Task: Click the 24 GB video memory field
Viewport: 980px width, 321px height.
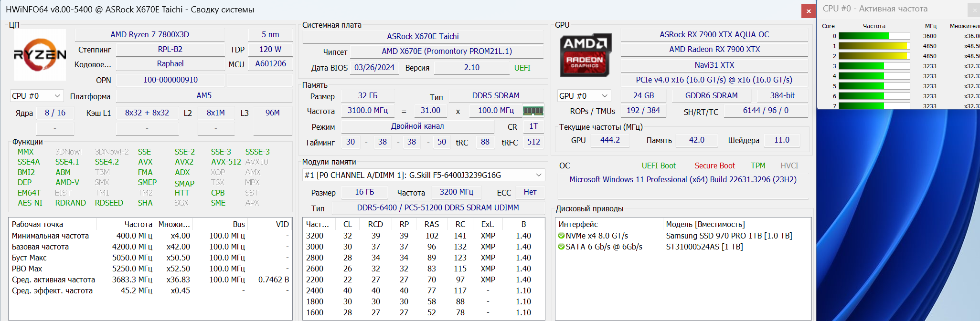Action: pos(644,95)
